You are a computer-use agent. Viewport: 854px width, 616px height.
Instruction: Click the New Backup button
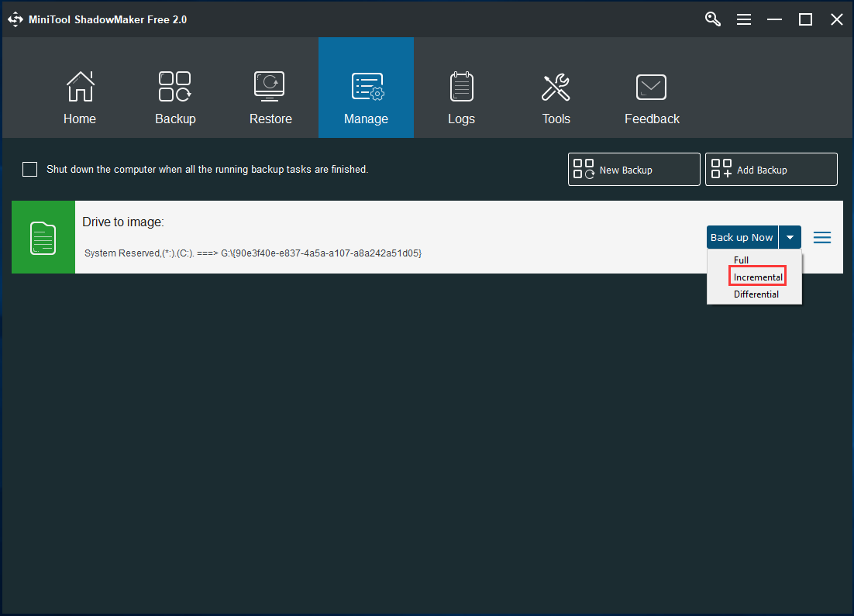tap(634, 170)
